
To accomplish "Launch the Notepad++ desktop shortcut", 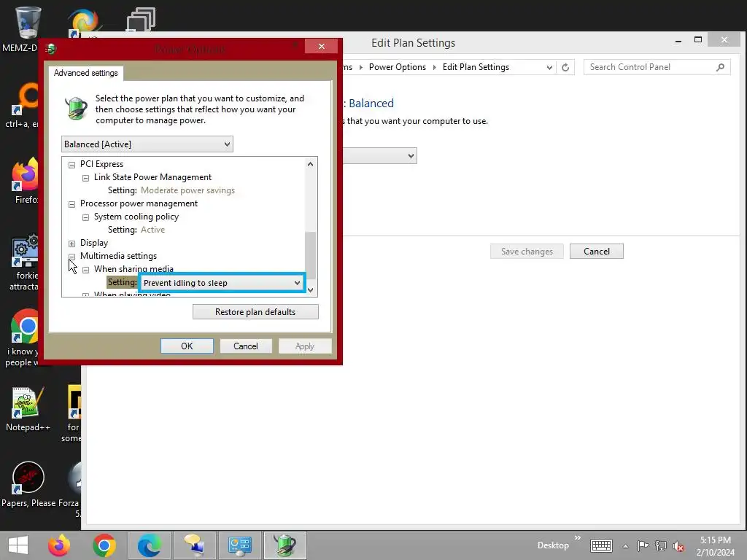I will (28, 402).
